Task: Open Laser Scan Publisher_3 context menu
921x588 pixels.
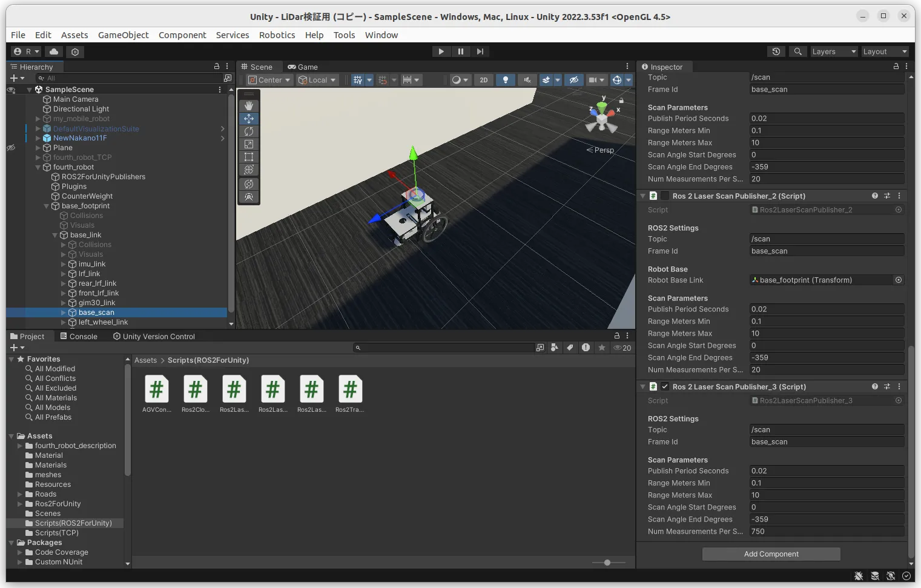Action: [899, 386]
